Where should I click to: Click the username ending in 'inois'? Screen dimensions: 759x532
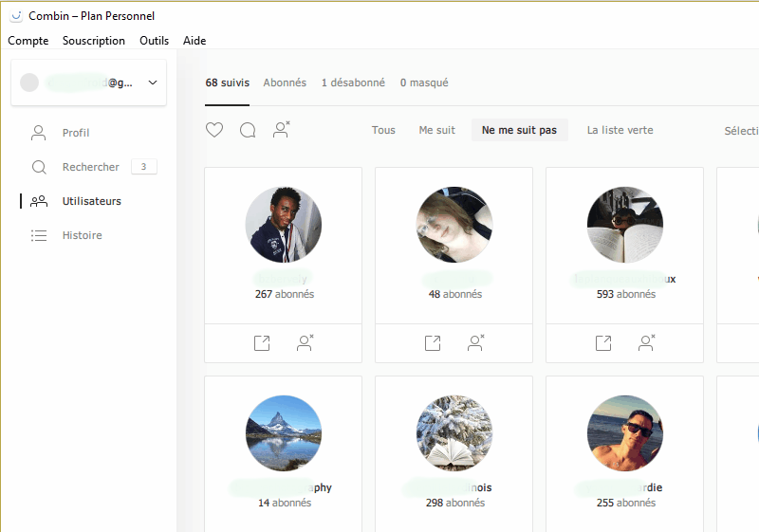pos(448,487)
